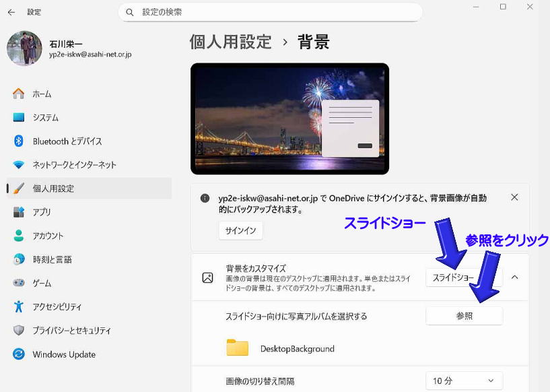Open プライバシーとセキュリティ in the sidebar
The width and height of the screenshot is (550, 392).
[71, 331]
